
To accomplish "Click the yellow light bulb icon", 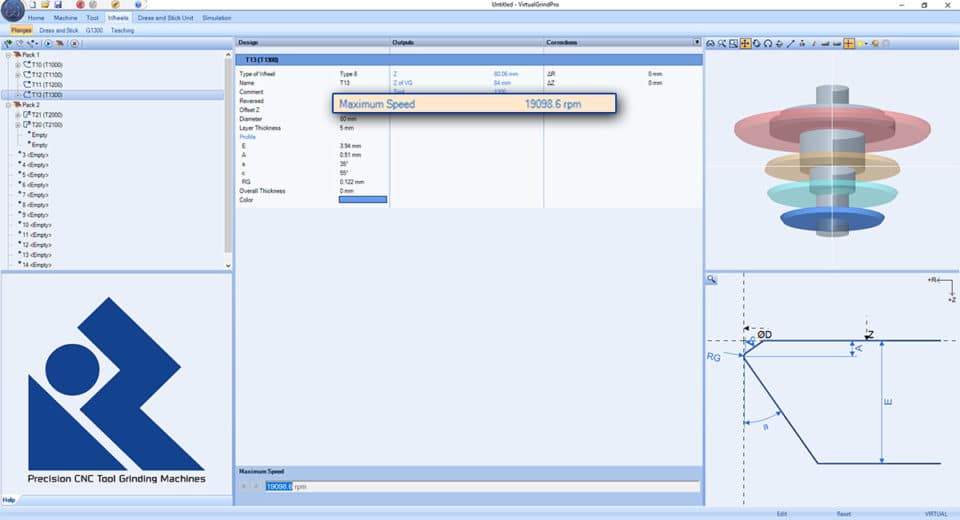I will pos(860,43).
